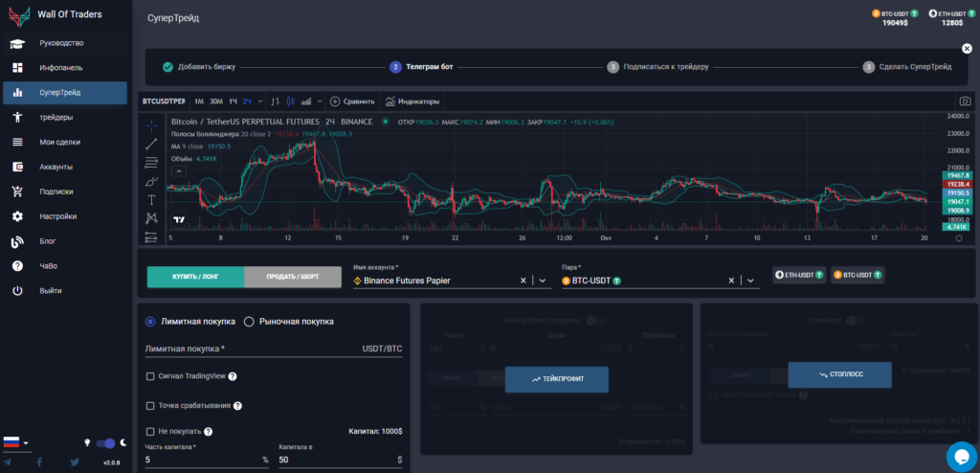Set chart interval to 1Ч
Image resolution: width=980 pixels, height=473 pixels.
coord(233,101)
